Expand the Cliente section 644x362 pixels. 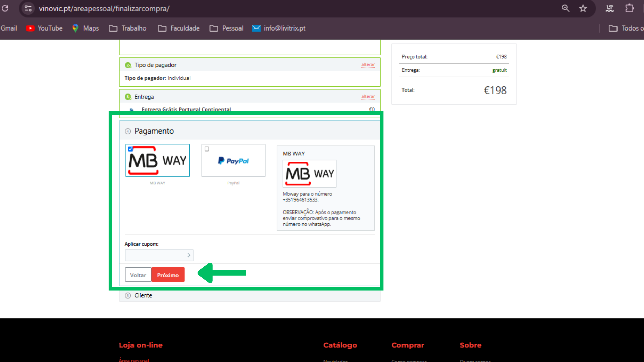click(x=143, y=295)
